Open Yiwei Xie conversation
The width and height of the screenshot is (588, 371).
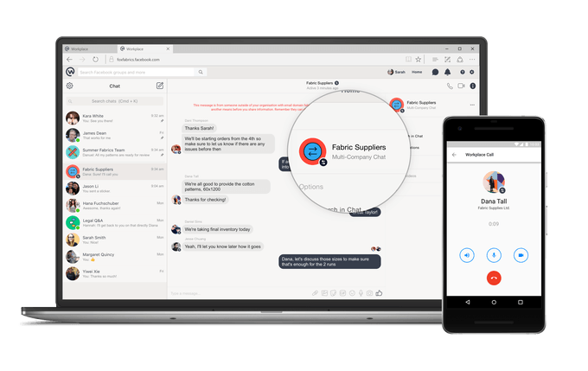115,273
